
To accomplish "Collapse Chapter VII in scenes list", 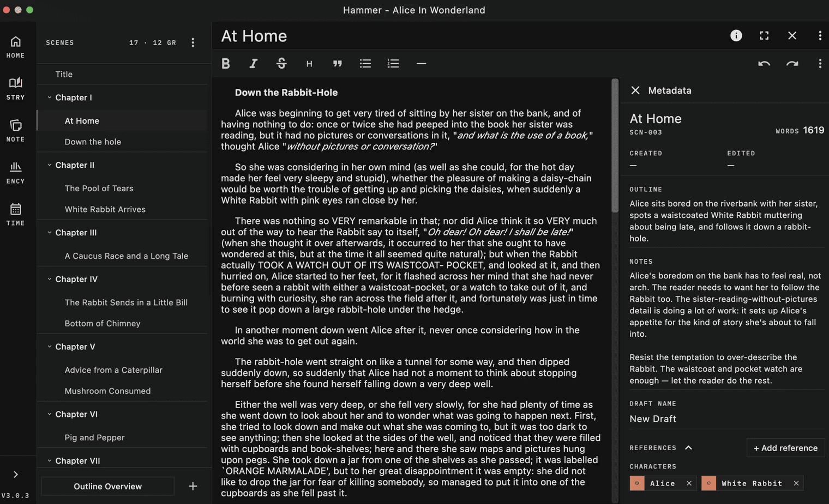I will pyautogui.click(x=49, y=461).
